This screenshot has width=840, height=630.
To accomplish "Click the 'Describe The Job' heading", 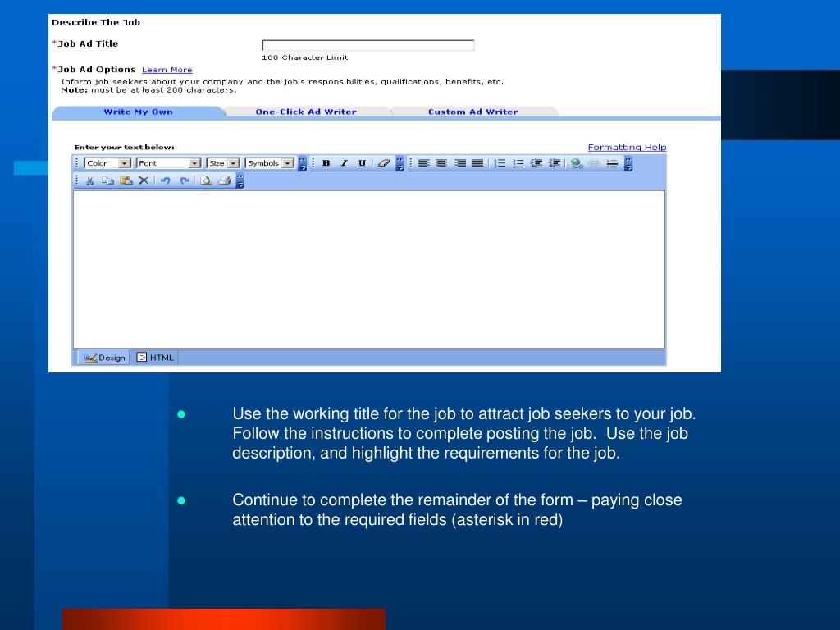I will [x=96, y=22].
